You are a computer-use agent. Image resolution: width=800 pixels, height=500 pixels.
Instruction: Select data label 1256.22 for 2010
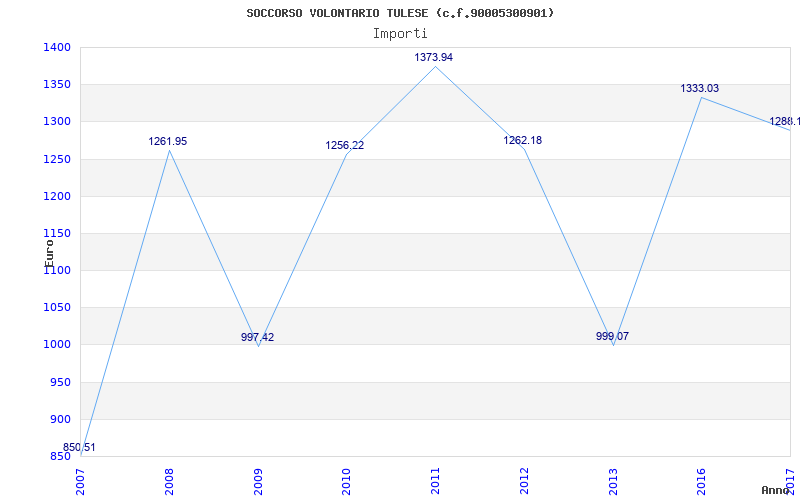coord(345,145)
